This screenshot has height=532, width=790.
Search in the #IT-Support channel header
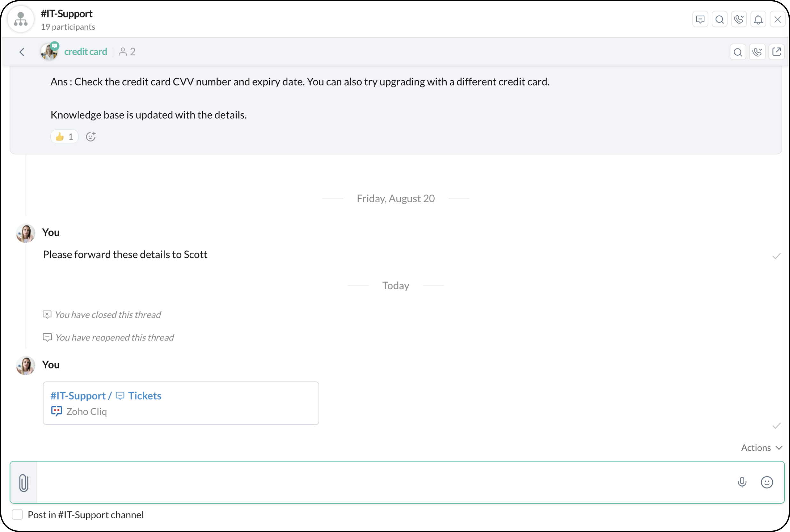[x=719, y=19]
